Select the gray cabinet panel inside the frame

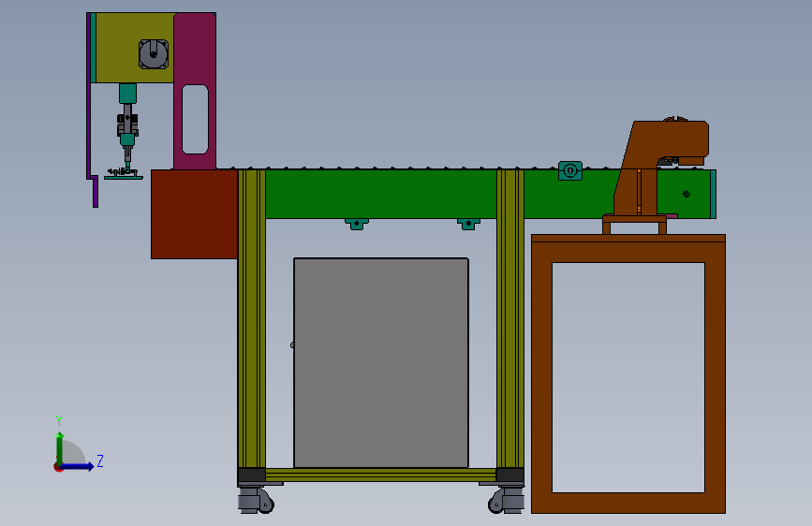(381, 362)
